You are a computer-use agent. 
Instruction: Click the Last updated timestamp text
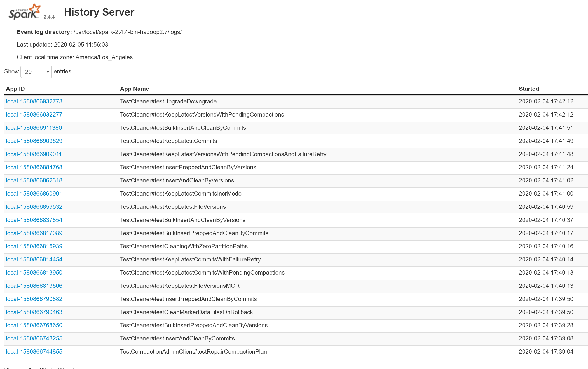click(62, 45)
